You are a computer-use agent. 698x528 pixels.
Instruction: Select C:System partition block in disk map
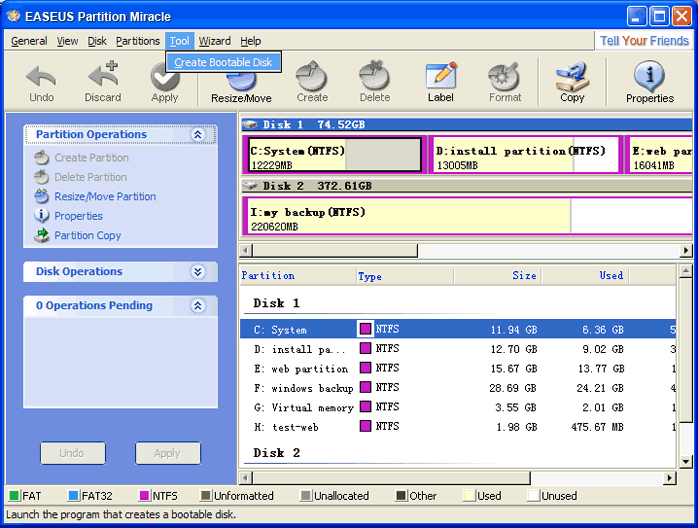(x=334, y=154)
